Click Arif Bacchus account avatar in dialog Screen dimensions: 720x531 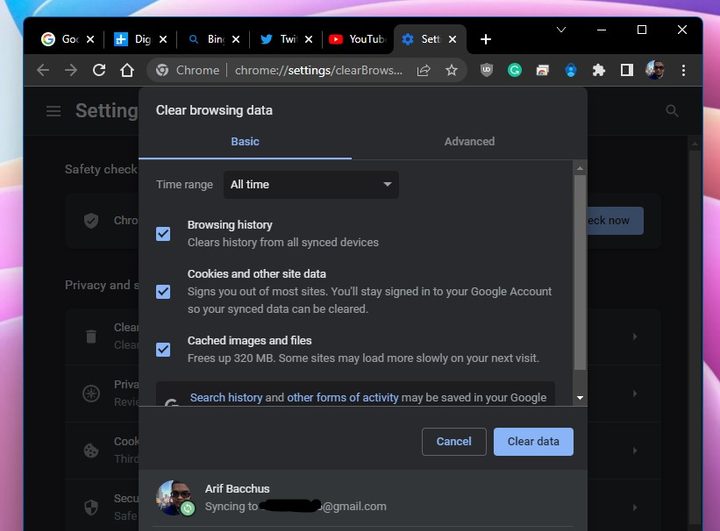coord(174,498)
